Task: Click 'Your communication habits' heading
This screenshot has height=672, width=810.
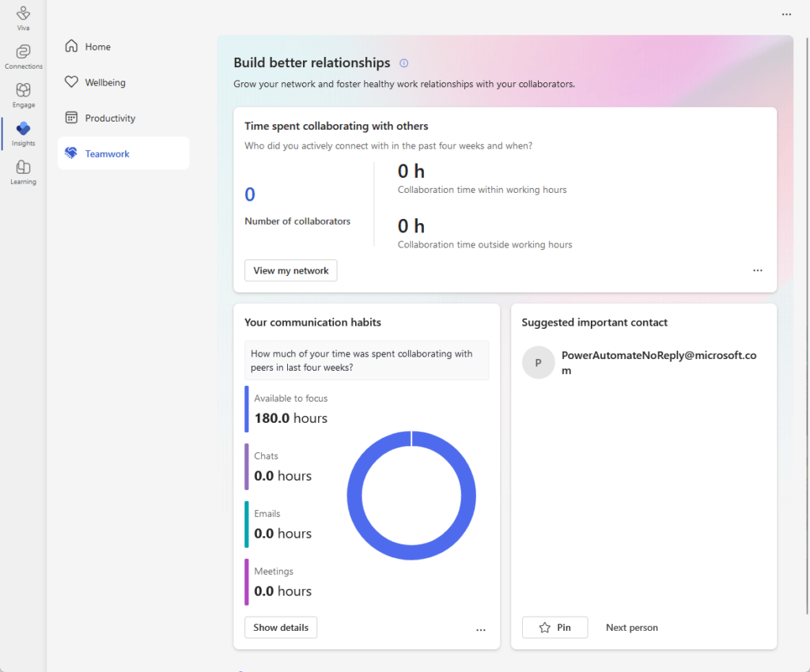Action: [312, 322]
